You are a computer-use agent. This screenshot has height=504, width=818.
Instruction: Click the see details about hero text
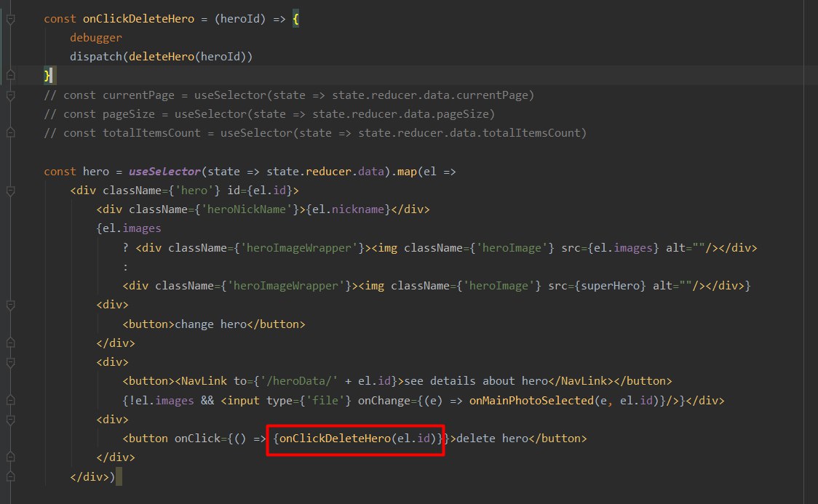(x=476, y=381)
